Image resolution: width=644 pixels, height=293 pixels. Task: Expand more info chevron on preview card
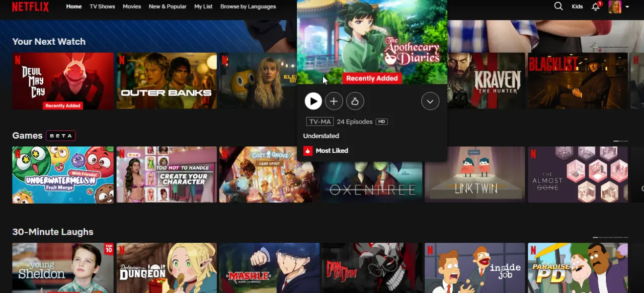tap(430, 101)
